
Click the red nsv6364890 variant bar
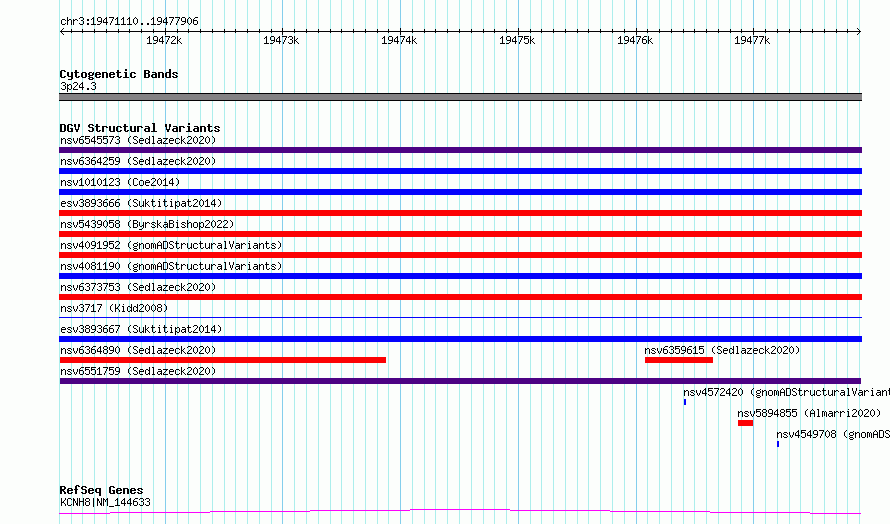222,360
